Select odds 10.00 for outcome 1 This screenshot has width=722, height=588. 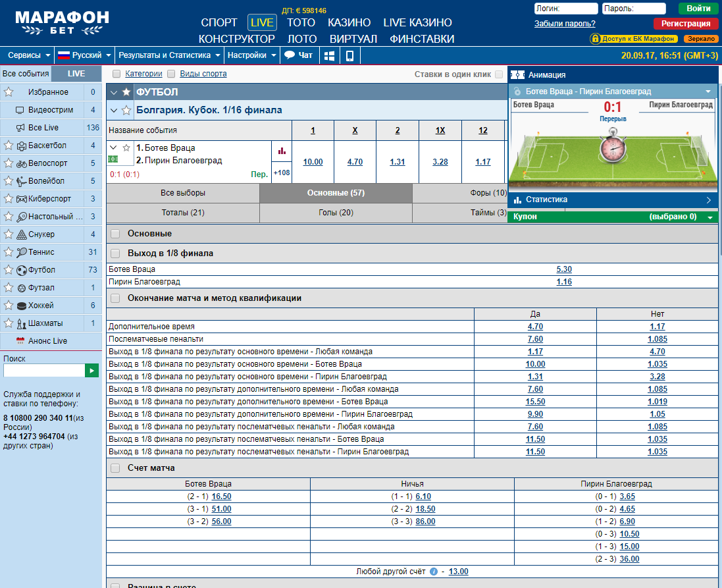coord(313,162)
